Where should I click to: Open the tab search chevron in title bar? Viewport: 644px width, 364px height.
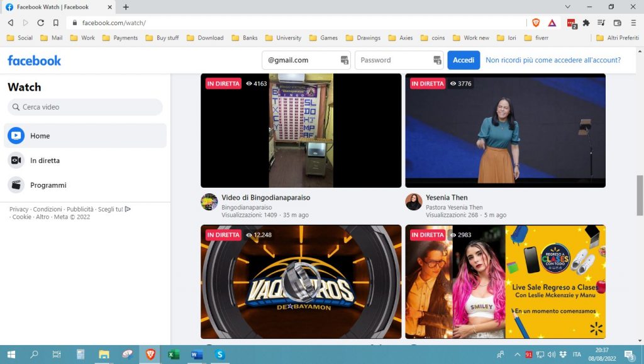pyautogui.click(x=569, y=7)
